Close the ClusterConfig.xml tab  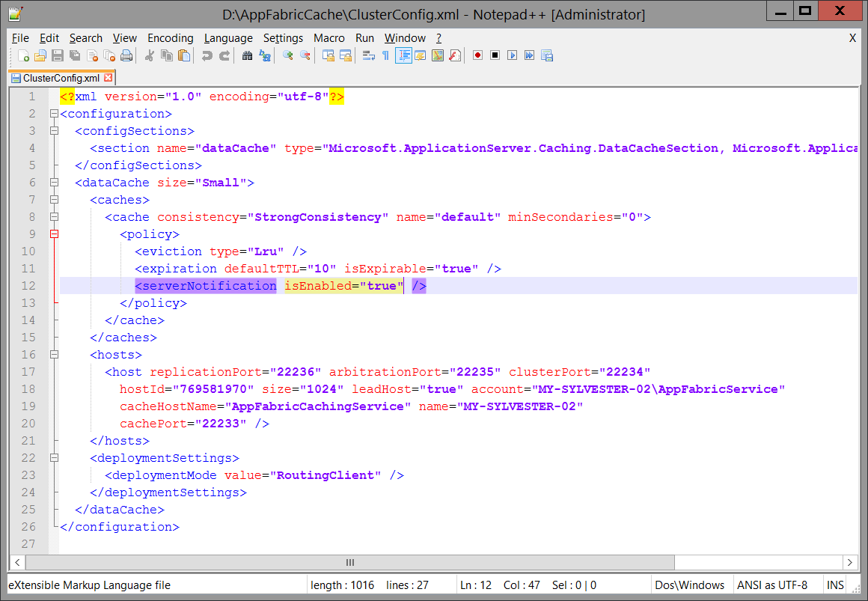click(109, 77)
